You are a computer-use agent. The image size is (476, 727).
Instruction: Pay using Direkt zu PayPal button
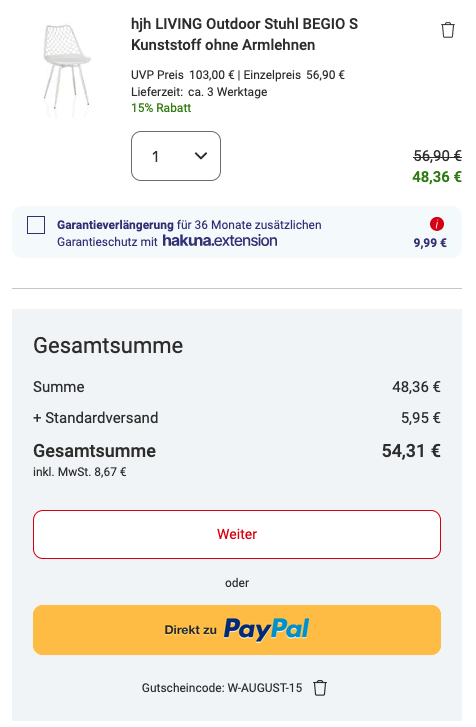[237, 630]
